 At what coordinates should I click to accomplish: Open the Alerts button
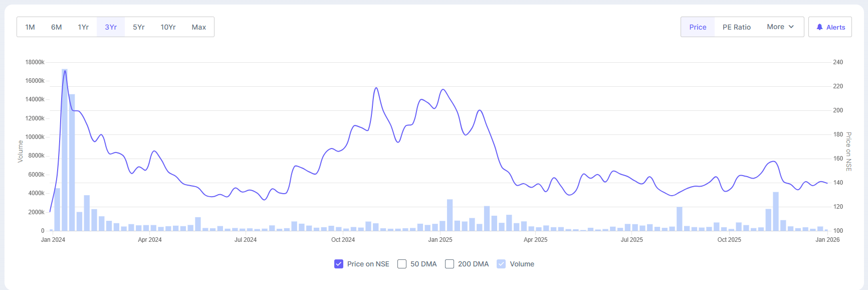coord(830,27)
